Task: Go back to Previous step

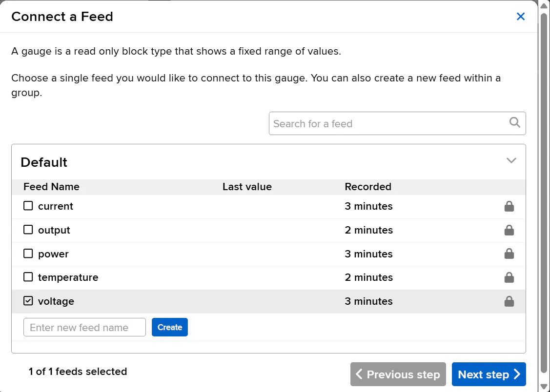Action: (x=398, y=374)
